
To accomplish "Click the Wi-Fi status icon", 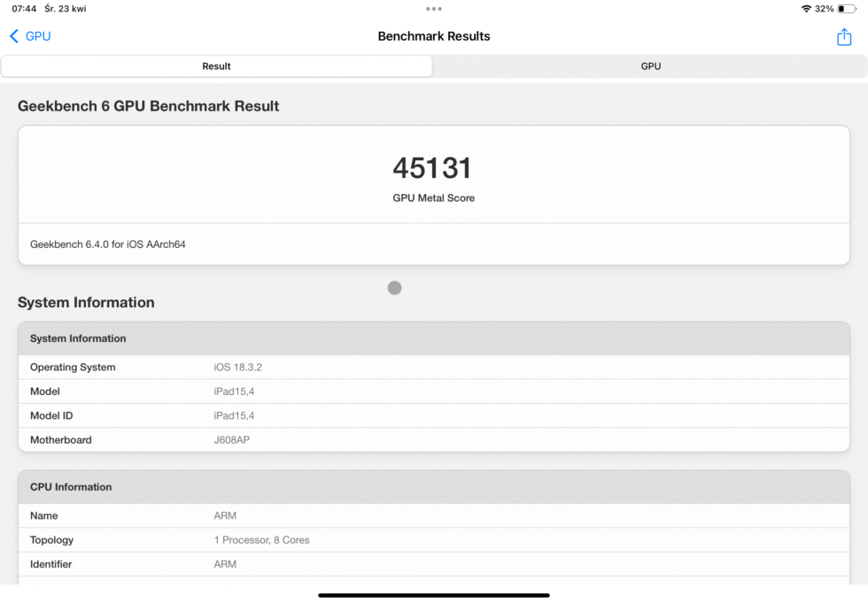I will coord(804,8).
